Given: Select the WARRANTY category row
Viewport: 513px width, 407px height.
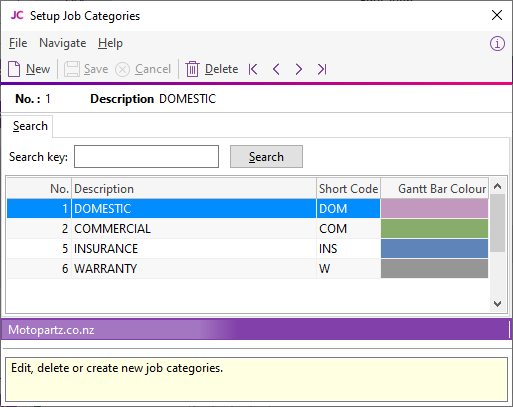Looking at the screenshot, I should [x=247, y=269].
